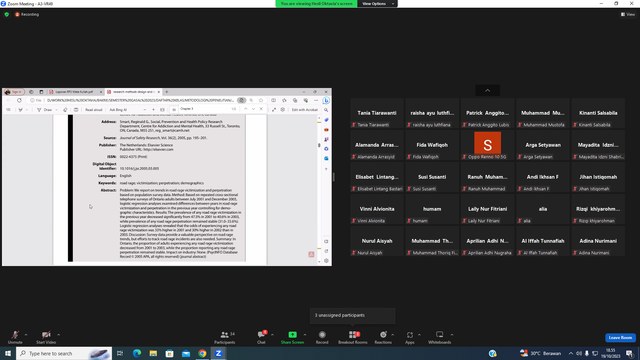Open PDF settings gear icon
The height and width of the screenshot is (360, 640).
282,110
